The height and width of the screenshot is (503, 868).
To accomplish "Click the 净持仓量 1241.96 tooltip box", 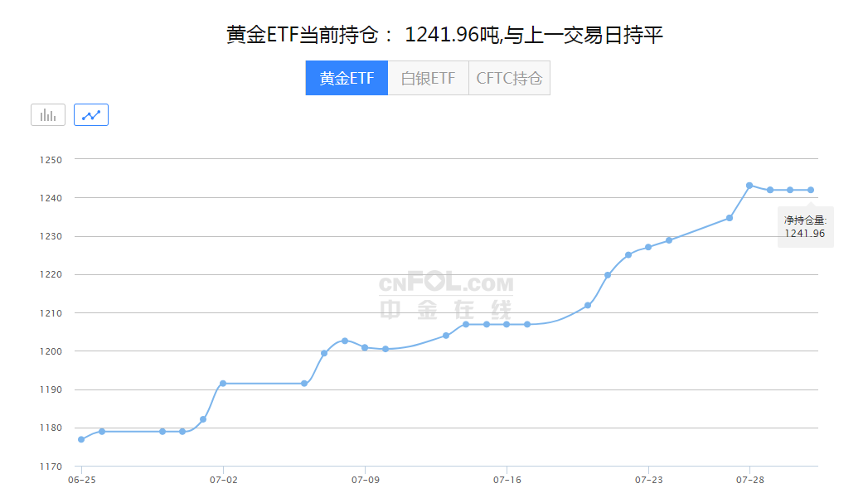I will [x=805, y=227].
